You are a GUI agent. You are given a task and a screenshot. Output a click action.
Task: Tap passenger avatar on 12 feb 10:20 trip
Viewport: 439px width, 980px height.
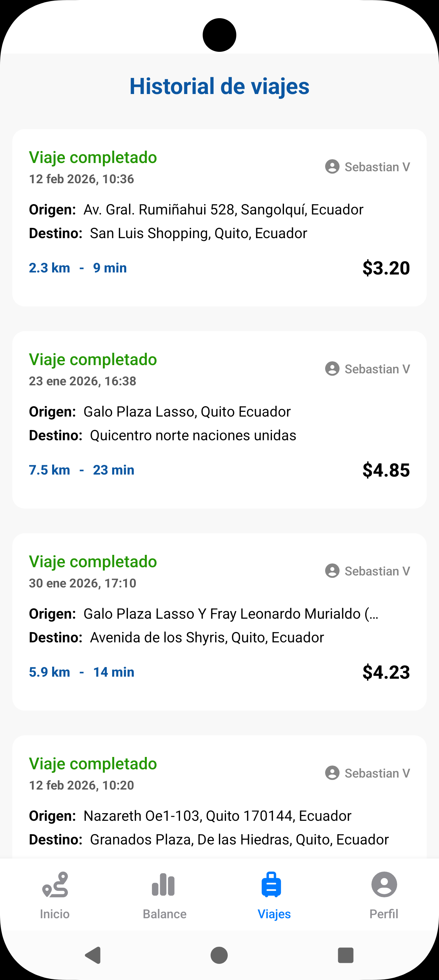click(332, 773)
